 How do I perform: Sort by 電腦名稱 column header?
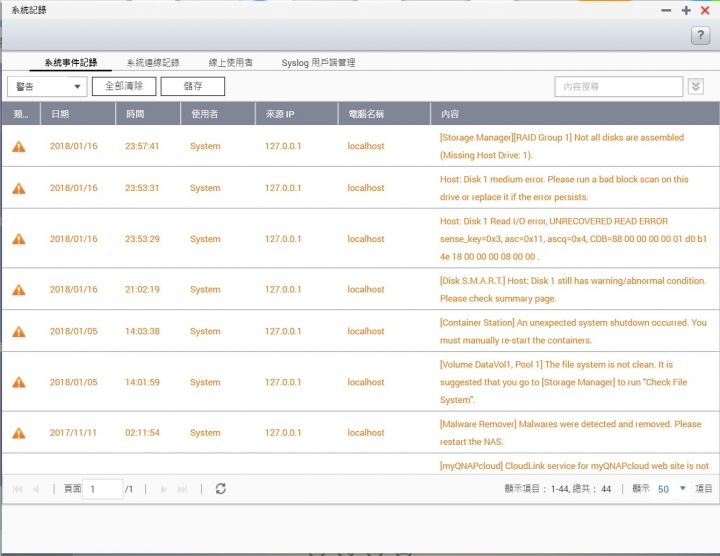coord(384,114)
